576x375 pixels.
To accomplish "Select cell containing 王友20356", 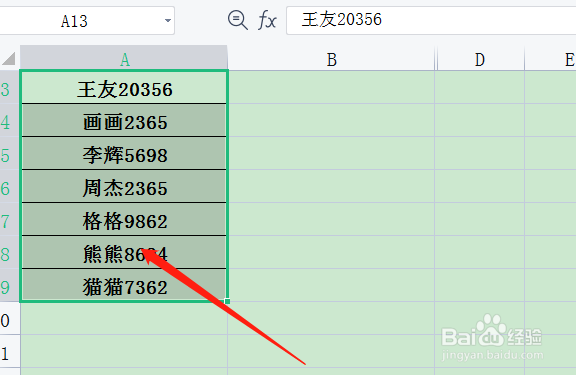I will (x=124, y=87).
